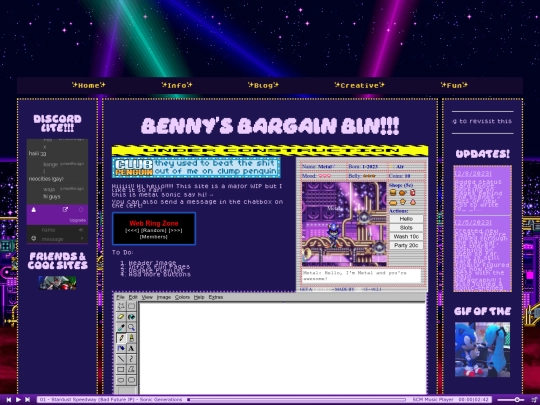Open the Web Ring Members link
The height and width of the screenshot is (405, 540).
(x=154, y=237)
